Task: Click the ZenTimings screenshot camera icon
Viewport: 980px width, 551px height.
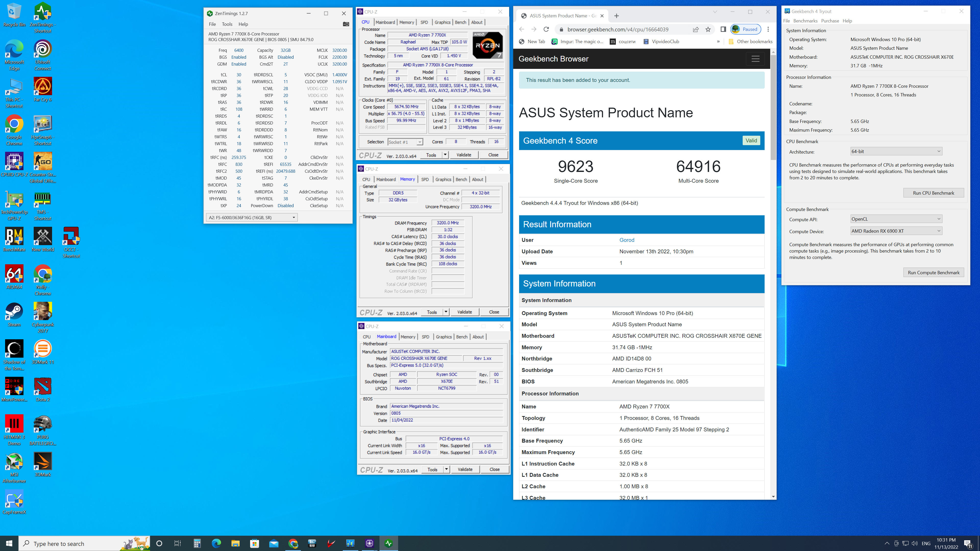Action: [346, 24]
